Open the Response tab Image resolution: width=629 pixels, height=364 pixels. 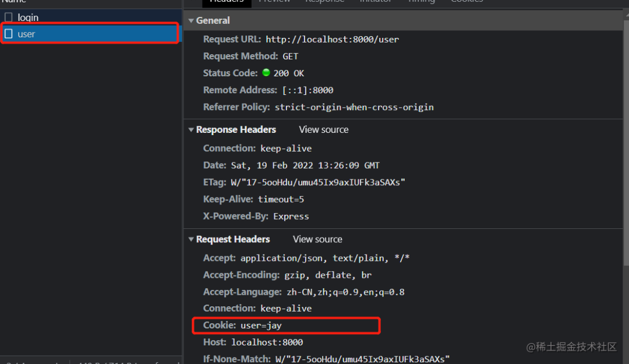(324, 2)
